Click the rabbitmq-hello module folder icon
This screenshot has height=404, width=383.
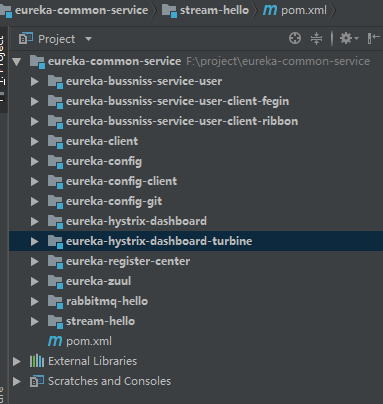tap(55, 302)
